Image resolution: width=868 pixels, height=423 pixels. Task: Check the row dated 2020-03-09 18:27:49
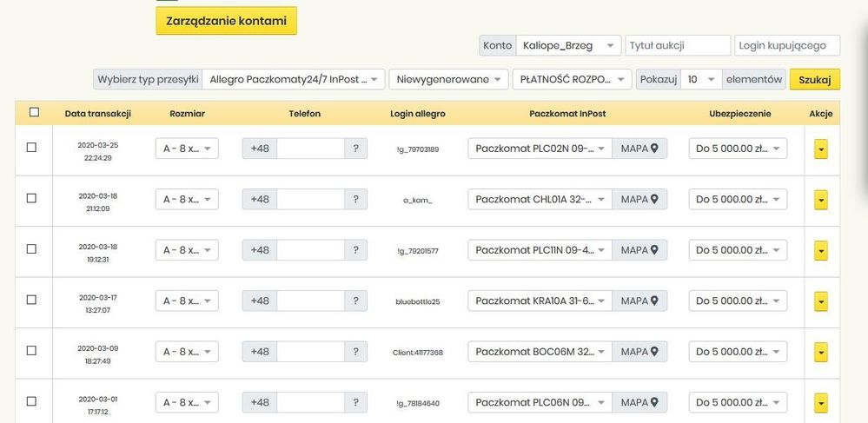(31, 350)
